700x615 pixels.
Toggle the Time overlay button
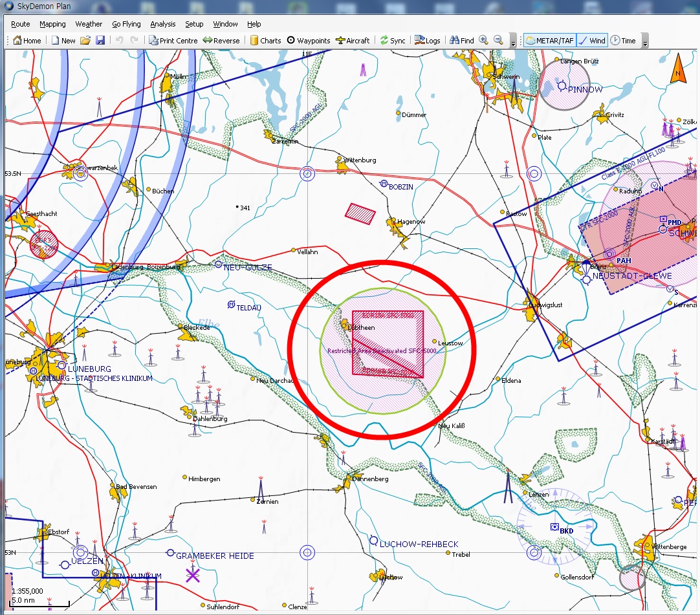tap(623, 41)
